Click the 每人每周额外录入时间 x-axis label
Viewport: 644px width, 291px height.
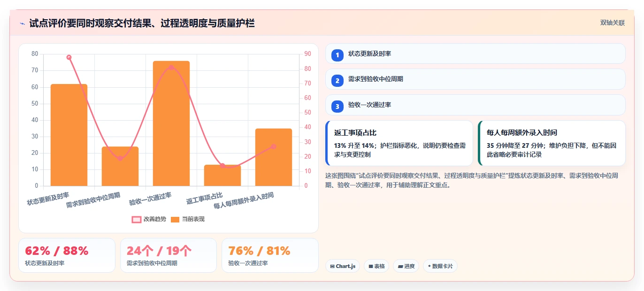[x=244, y=200]
